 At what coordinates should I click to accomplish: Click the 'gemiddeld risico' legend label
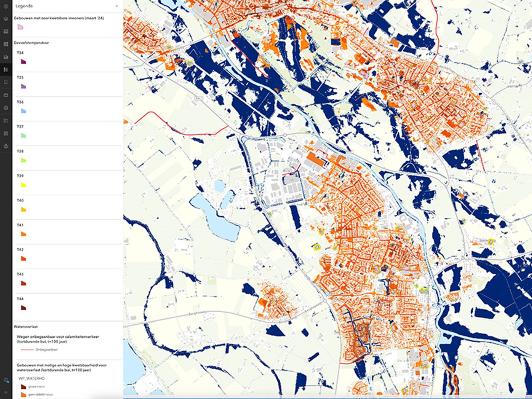[41, 395]
